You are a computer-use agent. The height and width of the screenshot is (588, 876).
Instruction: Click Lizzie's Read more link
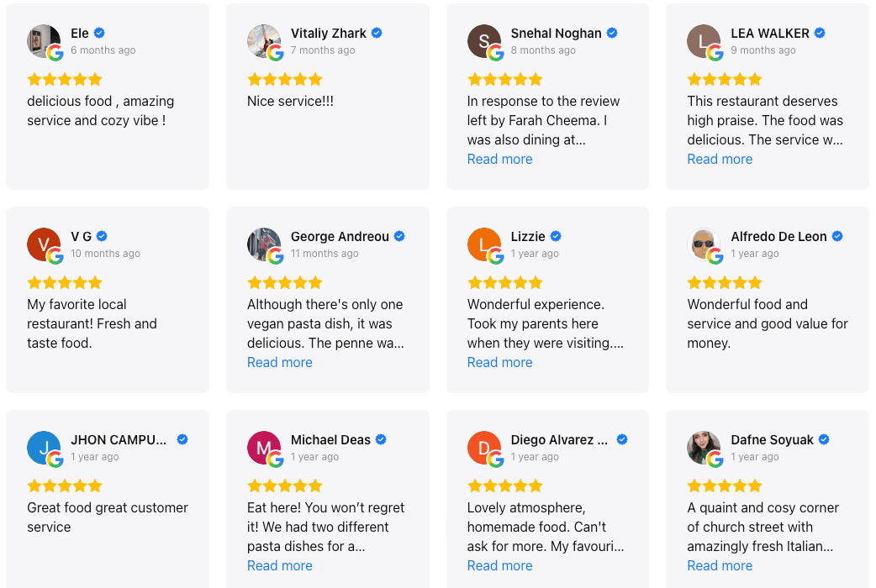(499, 362)
